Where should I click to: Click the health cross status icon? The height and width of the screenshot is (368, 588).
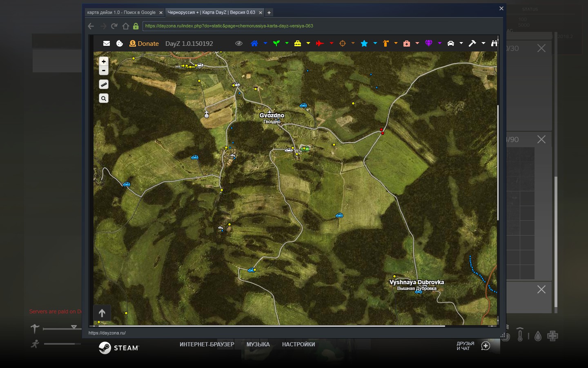pos(553,336)
